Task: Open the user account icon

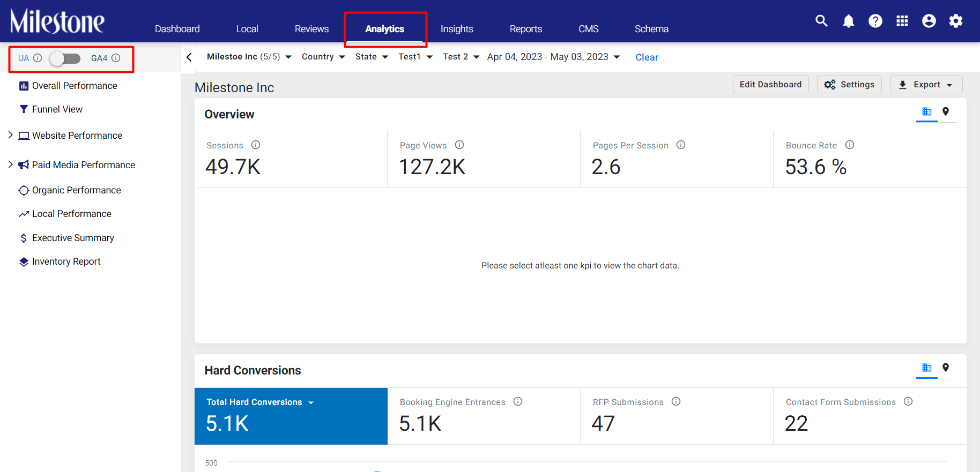Action: (x=929, y=21)
